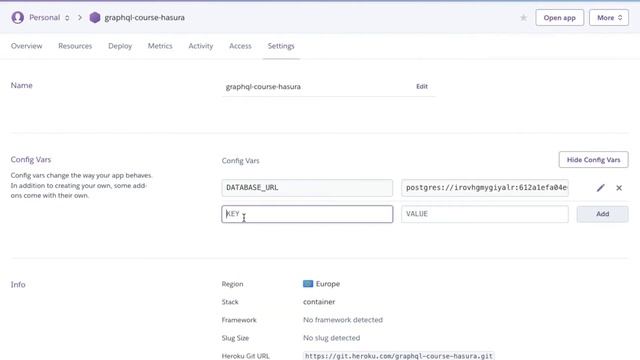Focus the new KEY input field
Viewport: 640px width, 360px height.
coord(307,214)
